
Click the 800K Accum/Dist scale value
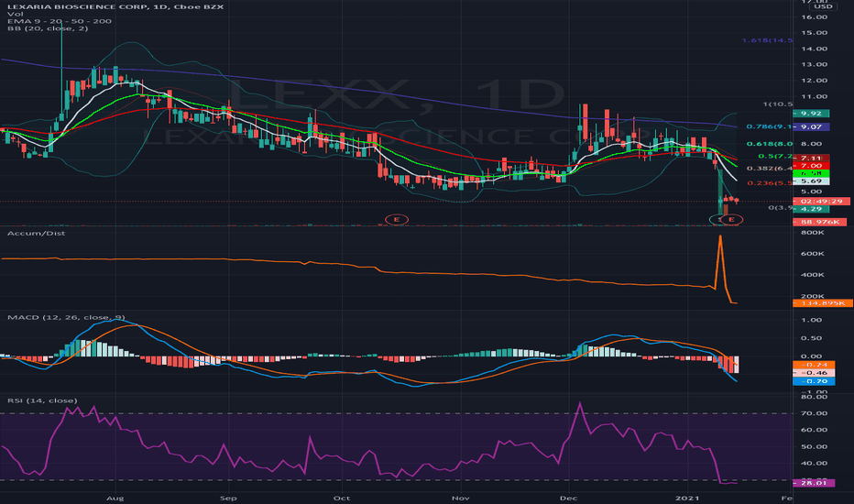(813, 233)
